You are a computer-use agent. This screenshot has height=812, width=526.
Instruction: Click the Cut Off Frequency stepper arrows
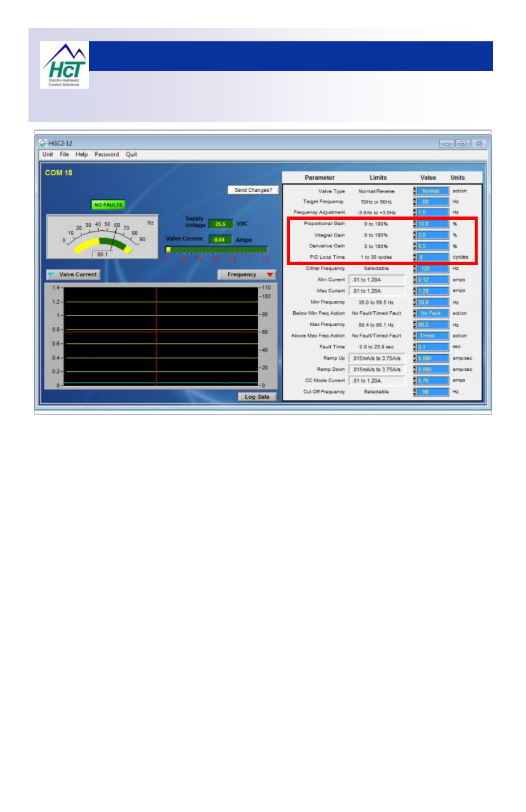415,392
